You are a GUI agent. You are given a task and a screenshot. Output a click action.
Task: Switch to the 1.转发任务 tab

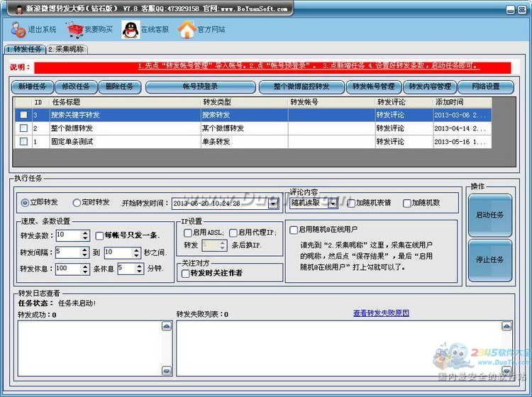coord(24,50)
